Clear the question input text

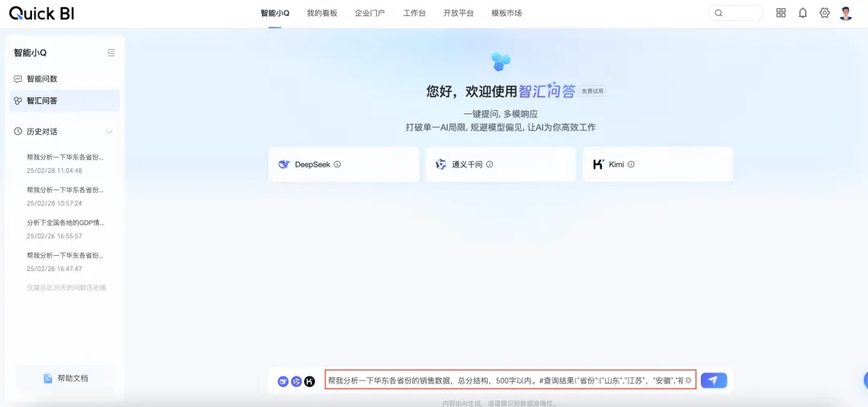click(x=688, y=380)
